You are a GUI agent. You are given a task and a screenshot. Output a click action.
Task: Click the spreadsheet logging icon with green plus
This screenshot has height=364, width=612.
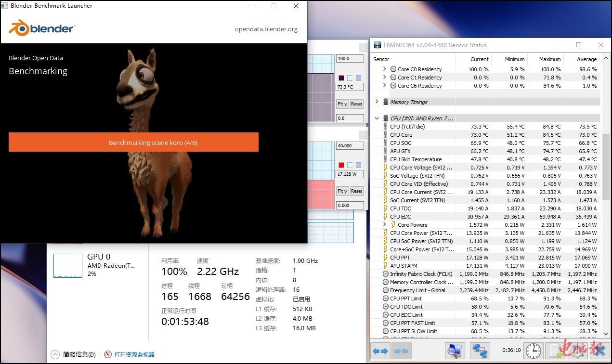point(558,351)
